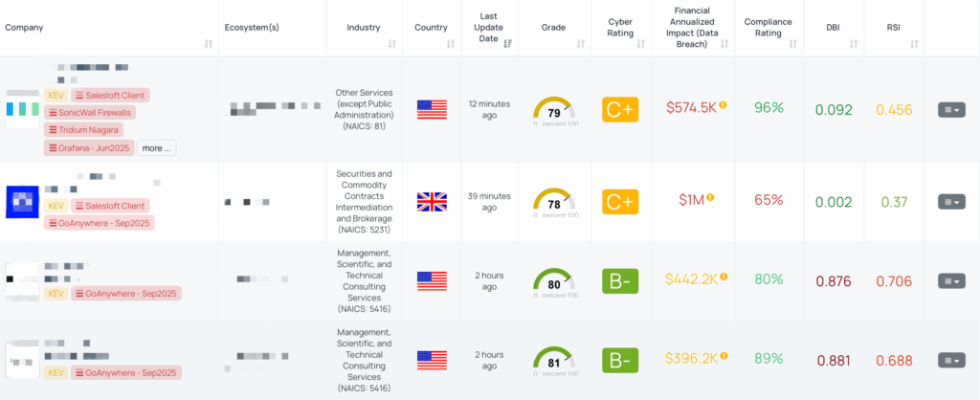Image resolution: width=980 pixels, height=400 pixels.
Task: Click the United Kingdom flag
Action: click(x=432, y=202)
